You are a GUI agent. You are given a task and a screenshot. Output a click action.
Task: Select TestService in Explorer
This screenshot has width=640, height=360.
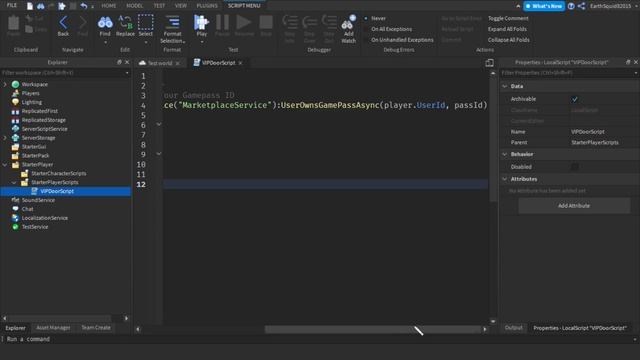35,227
